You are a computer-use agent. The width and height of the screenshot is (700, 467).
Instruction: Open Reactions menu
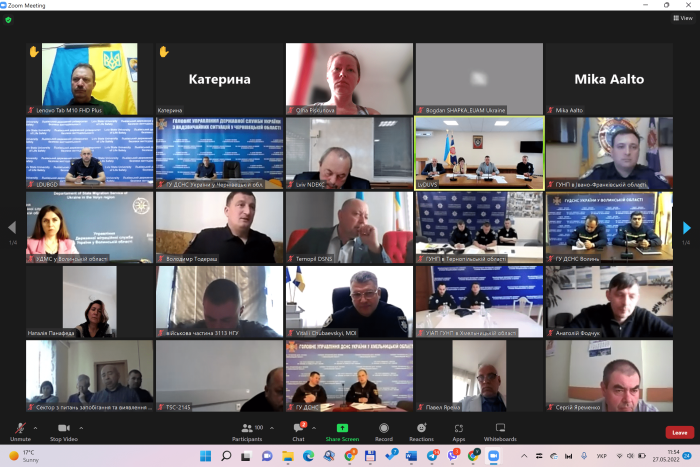tap(421, 429)
